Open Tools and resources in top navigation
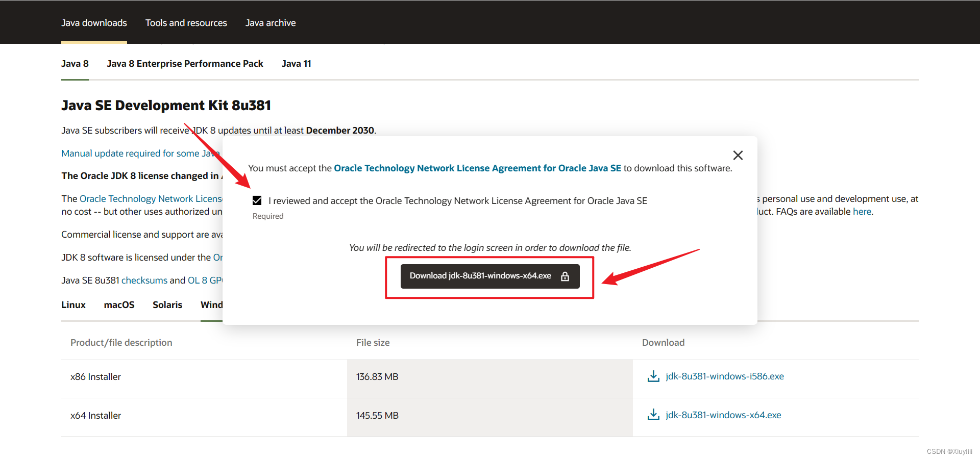 pyautogui.click(x=186, y=23)
